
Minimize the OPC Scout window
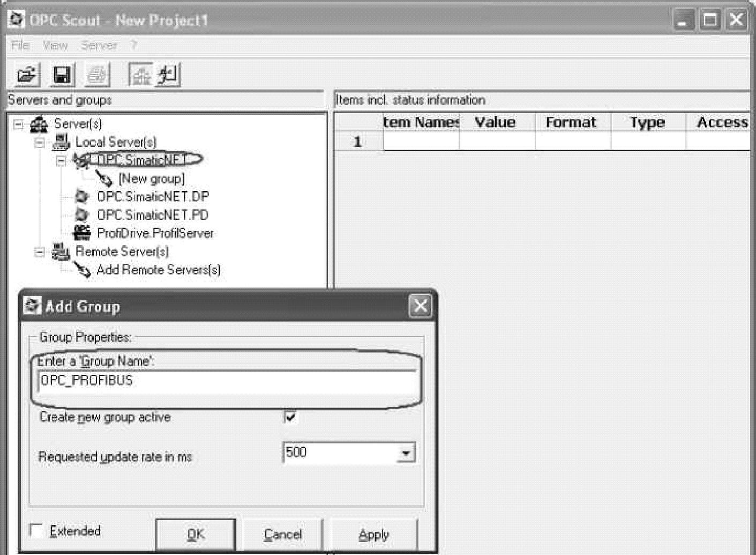point(684,21)
